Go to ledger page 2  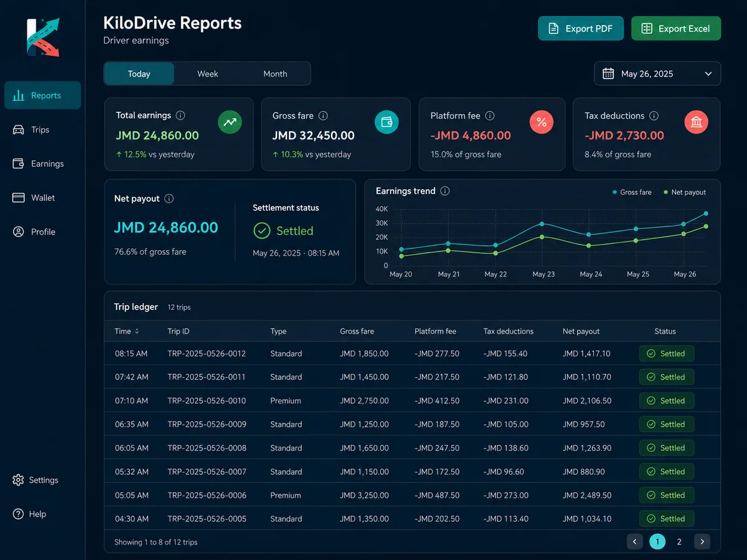tap(679, 541)
